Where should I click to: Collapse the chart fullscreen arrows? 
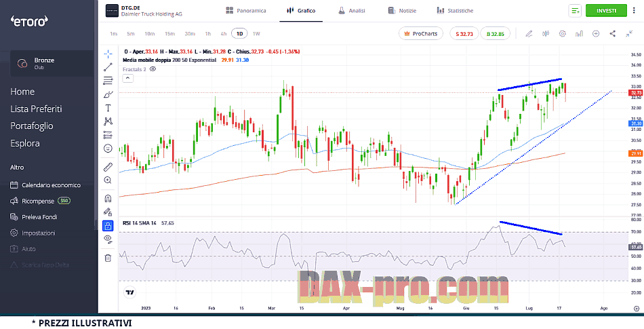629,34
